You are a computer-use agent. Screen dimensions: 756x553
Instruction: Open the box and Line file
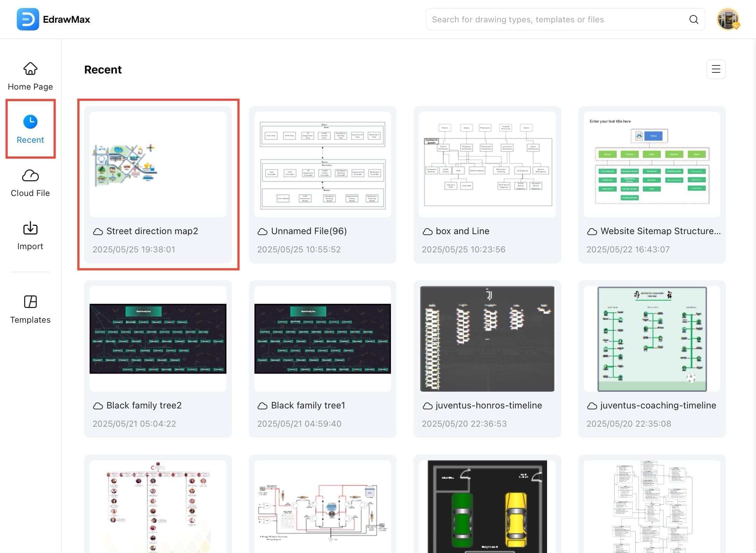pos(487,162)
